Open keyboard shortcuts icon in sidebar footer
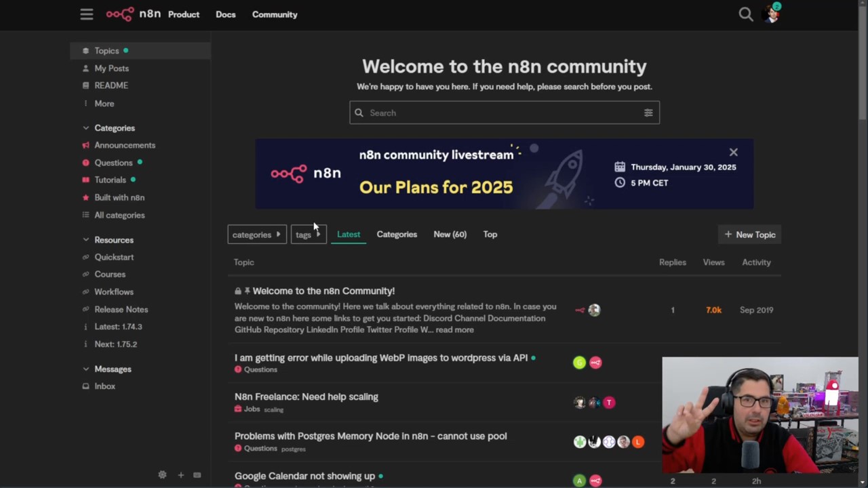 pos(197,475)
